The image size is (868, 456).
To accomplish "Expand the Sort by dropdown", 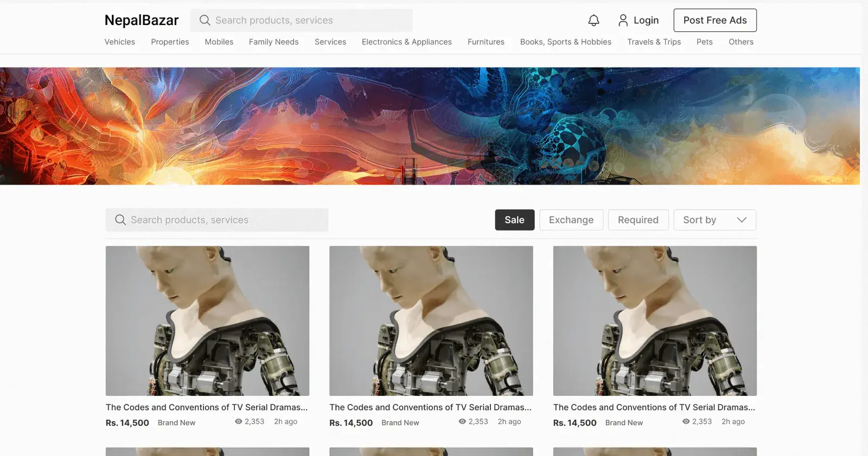I will [x=715, y=220].
